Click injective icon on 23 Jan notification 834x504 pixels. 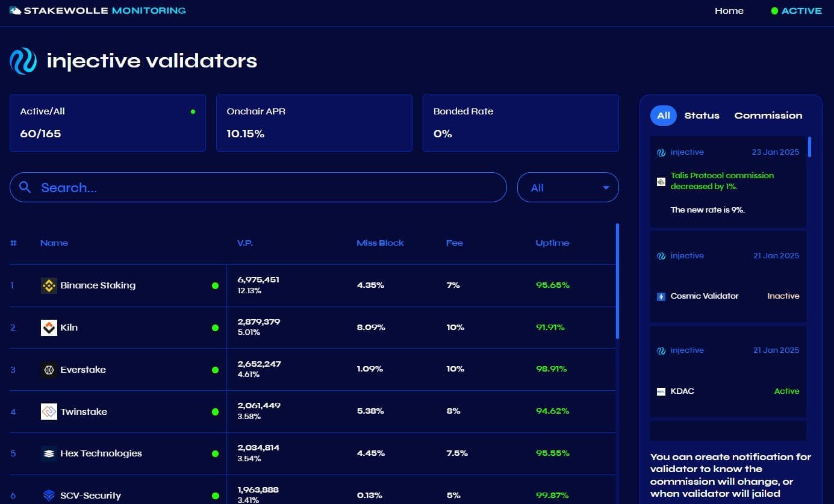point(661,152)
